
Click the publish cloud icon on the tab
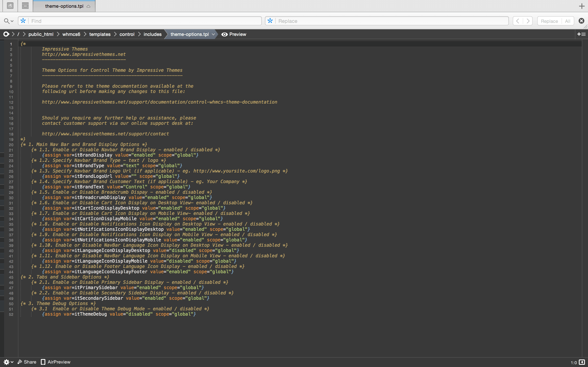tap(88, 6)
